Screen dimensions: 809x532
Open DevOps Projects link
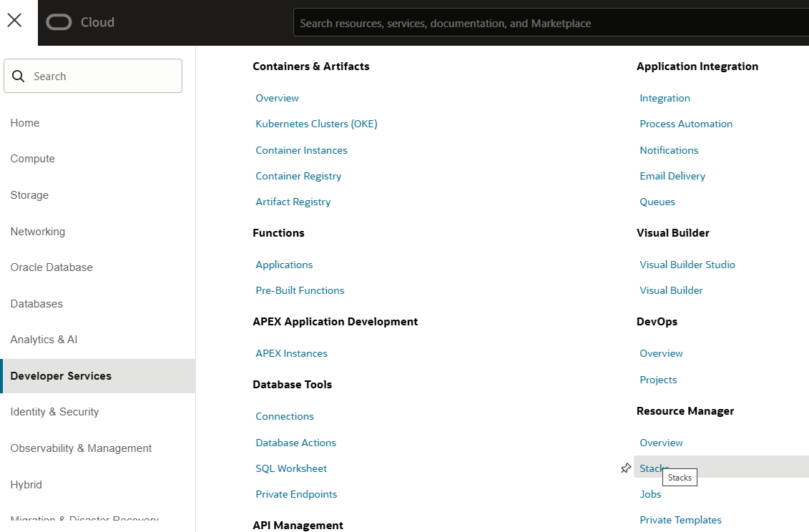[658, 380]
